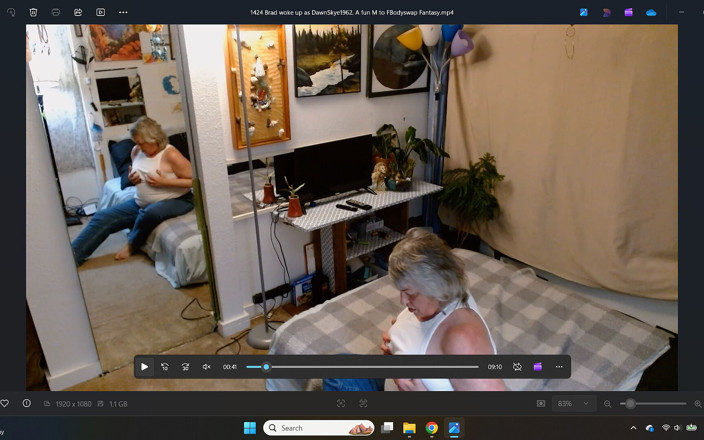This screenshot has height=440, width=704.
Task: Click the battery tray icon on the taskbar
Action: (x=691, y=428)
